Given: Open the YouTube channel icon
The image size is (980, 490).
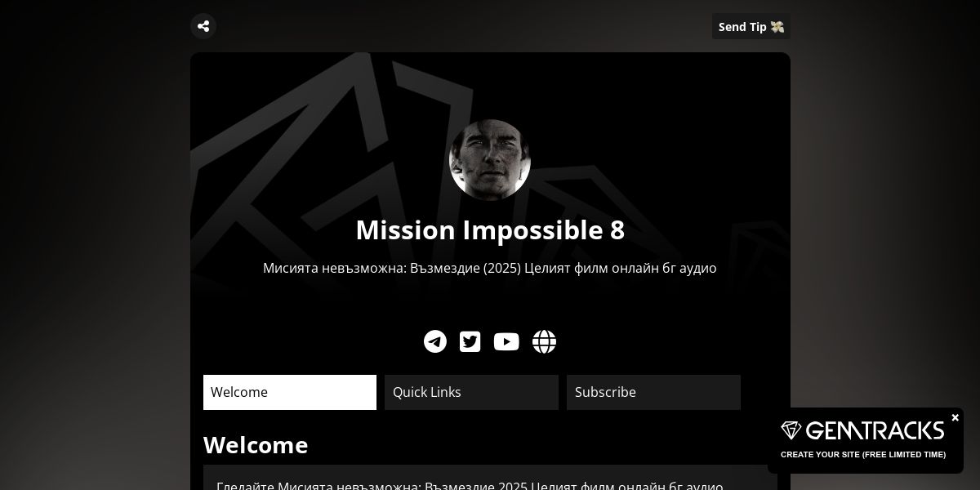Looking at the screenshot, I should click(x=506, y=341).
